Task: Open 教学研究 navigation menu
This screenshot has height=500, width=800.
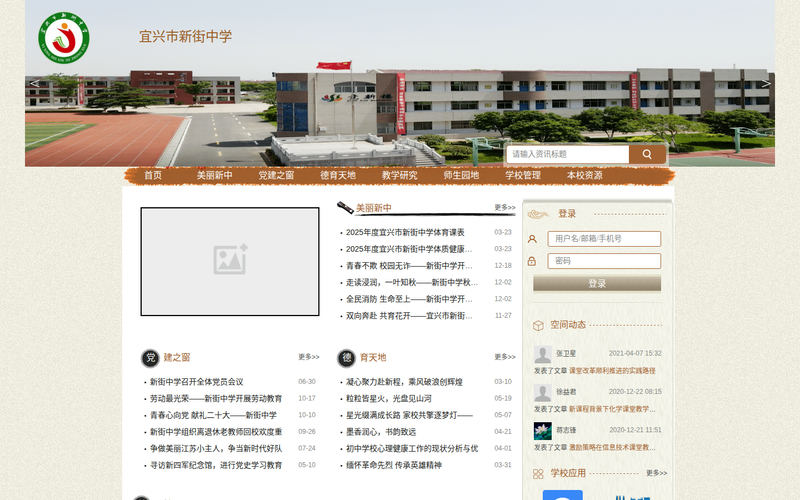Action: (399, 176)
